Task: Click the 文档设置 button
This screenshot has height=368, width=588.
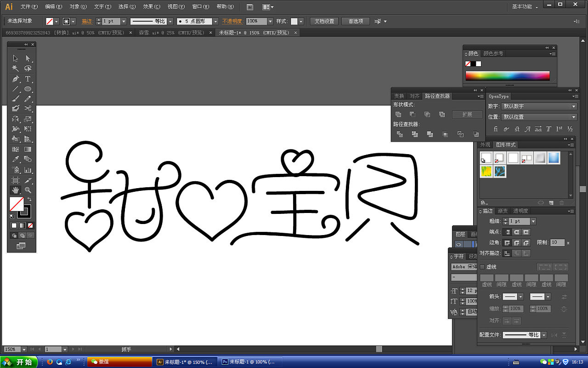Action: (x=324, y=21)
